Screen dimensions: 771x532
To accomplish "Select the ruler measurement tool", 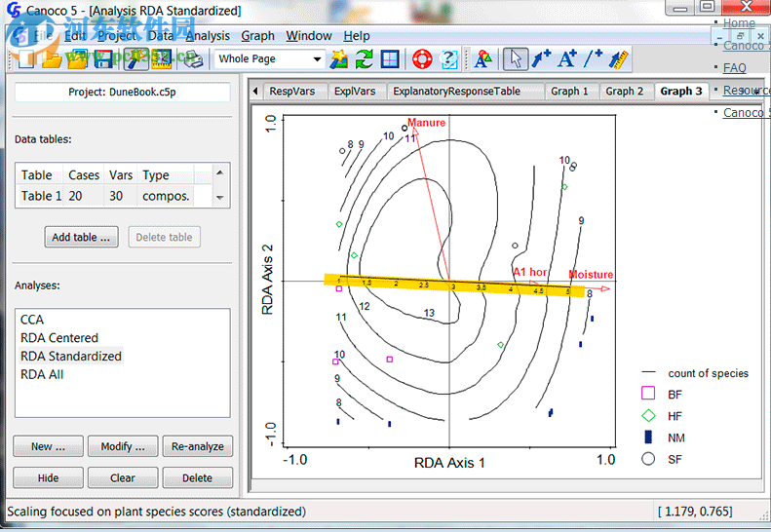I will pos(618,59).
